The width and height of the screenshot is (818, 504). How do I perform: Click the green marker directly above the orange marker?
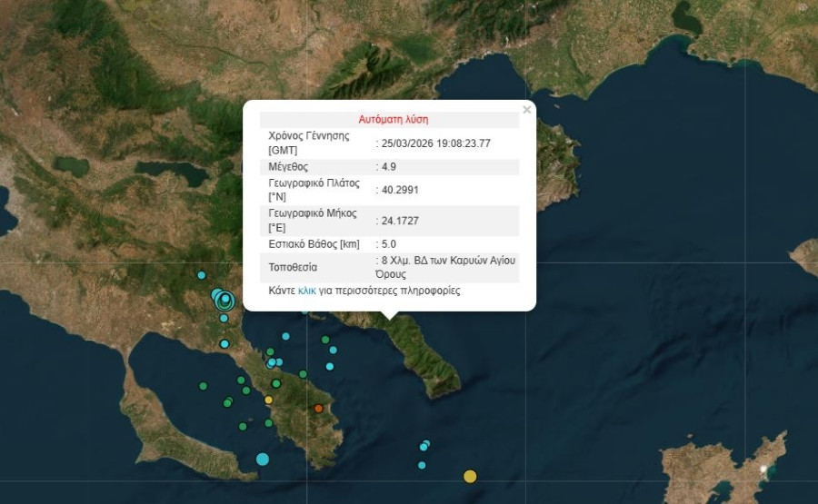(303, 373)
